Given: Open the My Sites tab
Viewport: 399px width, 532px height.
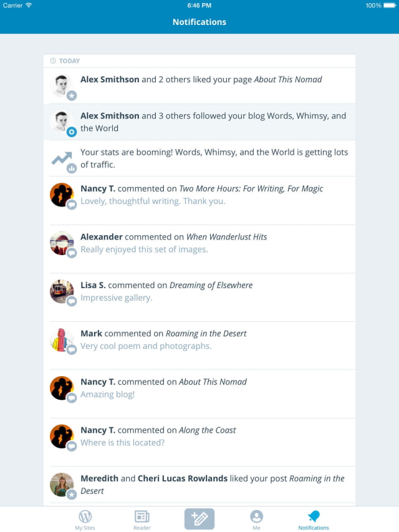Looking at the screenshot, I should coord(85,519).
